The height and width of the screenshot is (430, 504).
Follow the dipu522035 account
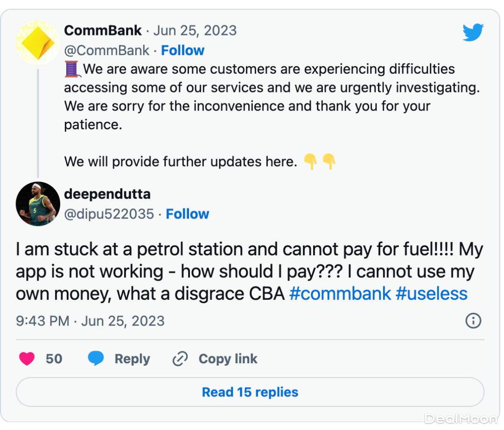point(188,214)
